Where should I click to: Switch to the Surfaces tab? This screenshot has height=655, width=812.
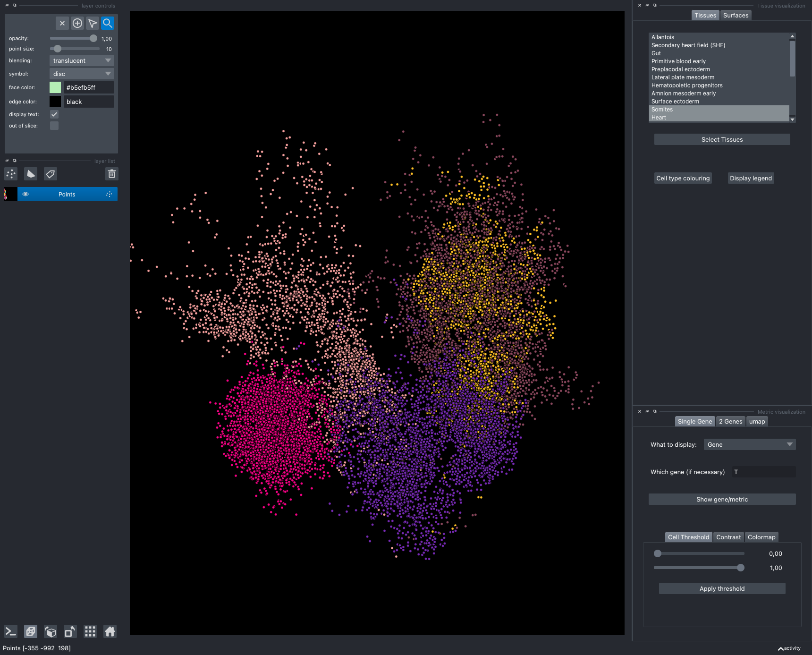tap(736, 15)
